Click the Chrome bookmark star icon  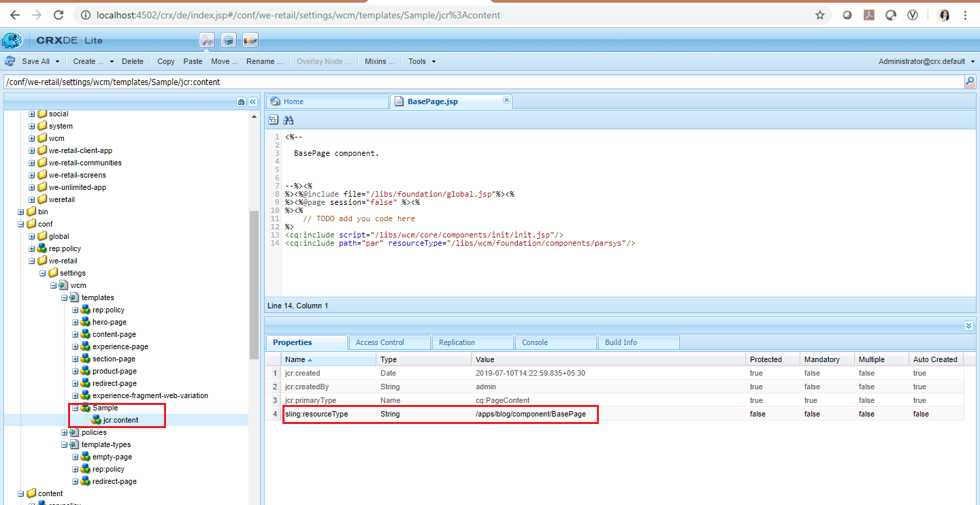[820, 15]
